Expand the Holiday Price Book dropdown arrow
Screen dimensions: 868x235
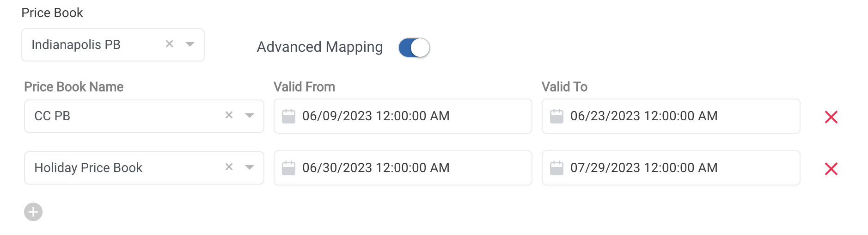tap(250, 167)
